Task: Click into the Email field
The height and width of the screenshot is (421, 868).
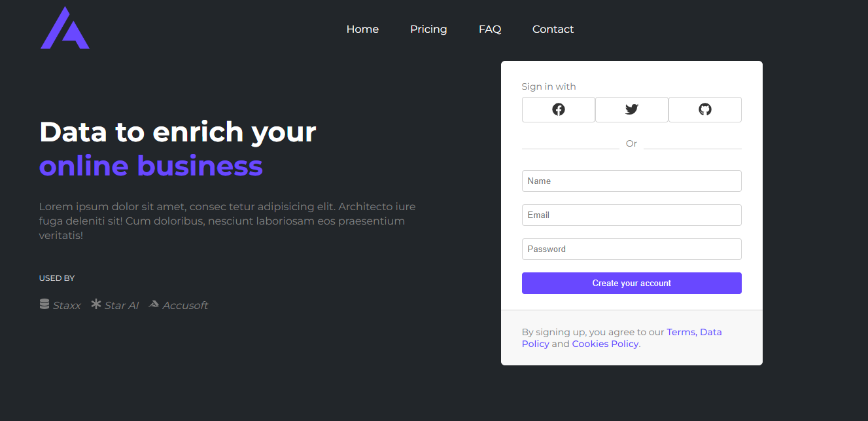Action: point(631,215)
